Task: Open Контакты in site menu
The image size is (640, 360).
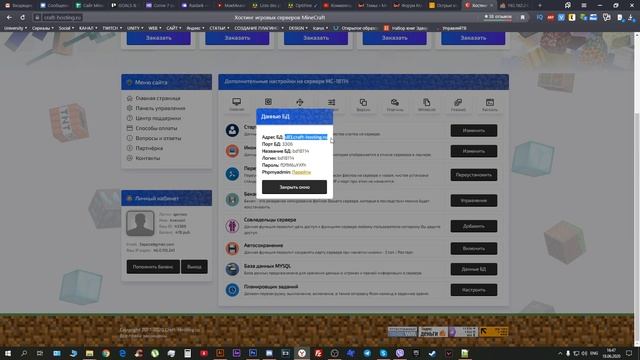Action: pos(148,158)
